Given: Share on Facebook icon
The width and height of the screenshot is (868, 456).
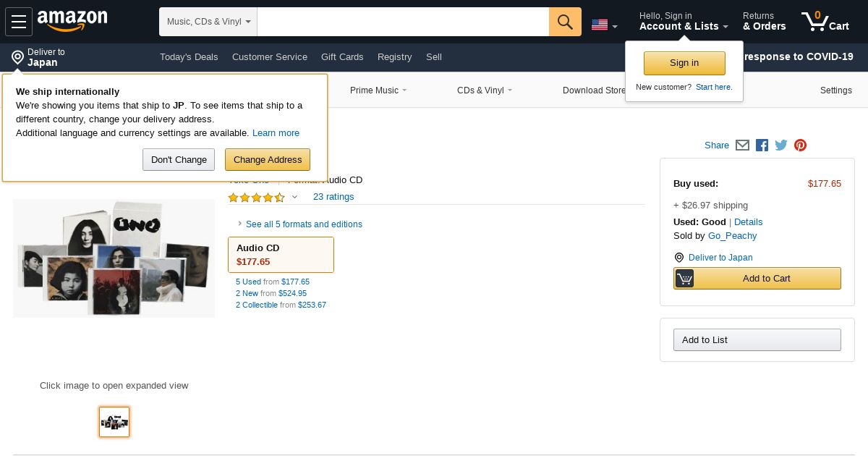Looking at the screenshot, I should coord(762,145).
